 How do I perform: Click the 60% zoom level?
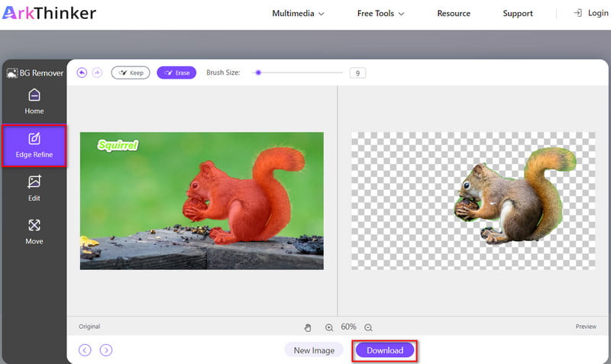(348, 327)
